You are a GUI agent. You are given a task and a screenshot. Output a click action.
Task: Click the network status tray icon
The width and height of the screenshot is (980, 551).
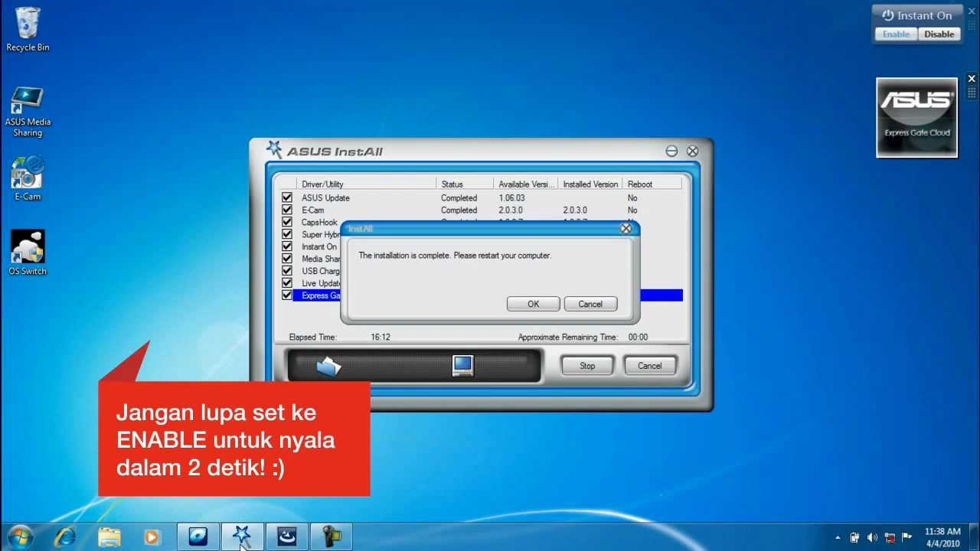[890, 537]
